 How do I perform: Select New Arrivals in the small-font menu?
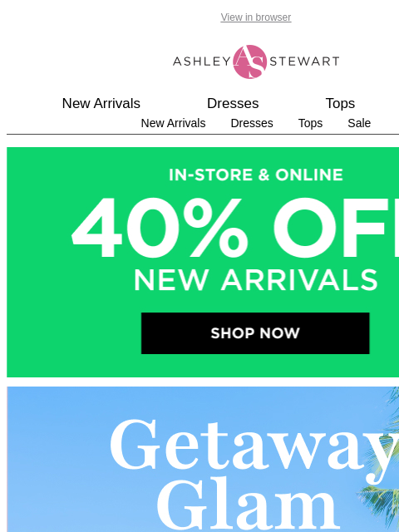pos(173,123)
